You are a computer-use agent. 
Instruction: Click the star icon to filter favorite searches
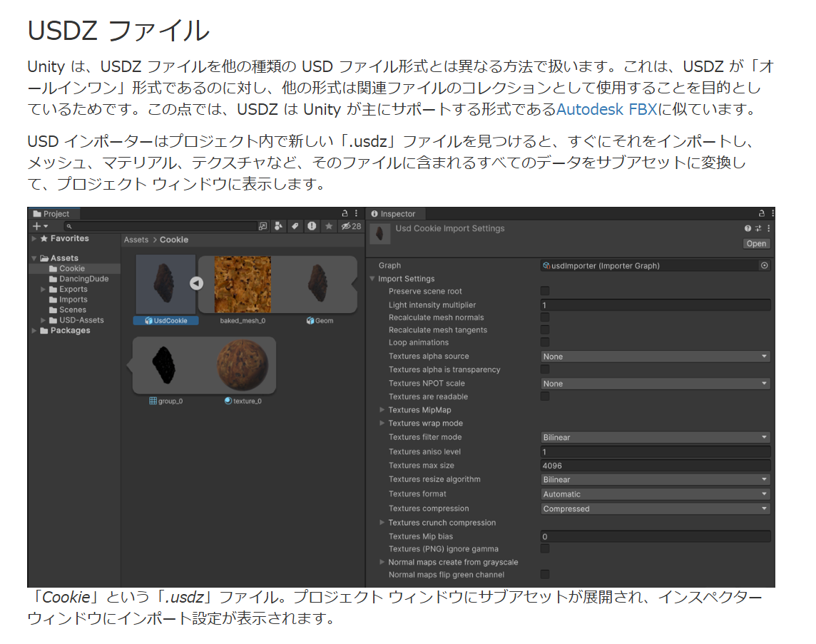pos(329,225)
